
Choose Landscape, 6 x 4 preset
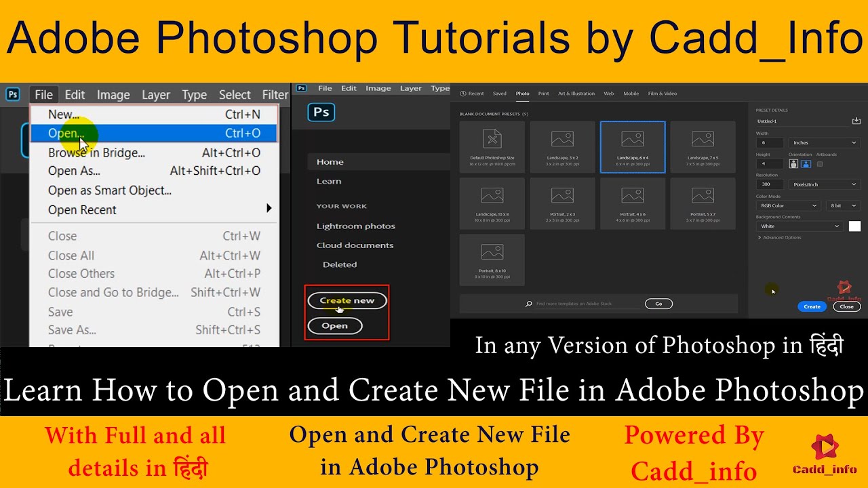click(633, 146)
